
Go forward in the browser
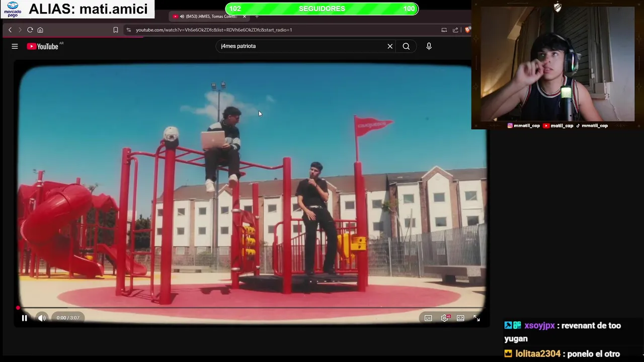(x=20, y=30)
